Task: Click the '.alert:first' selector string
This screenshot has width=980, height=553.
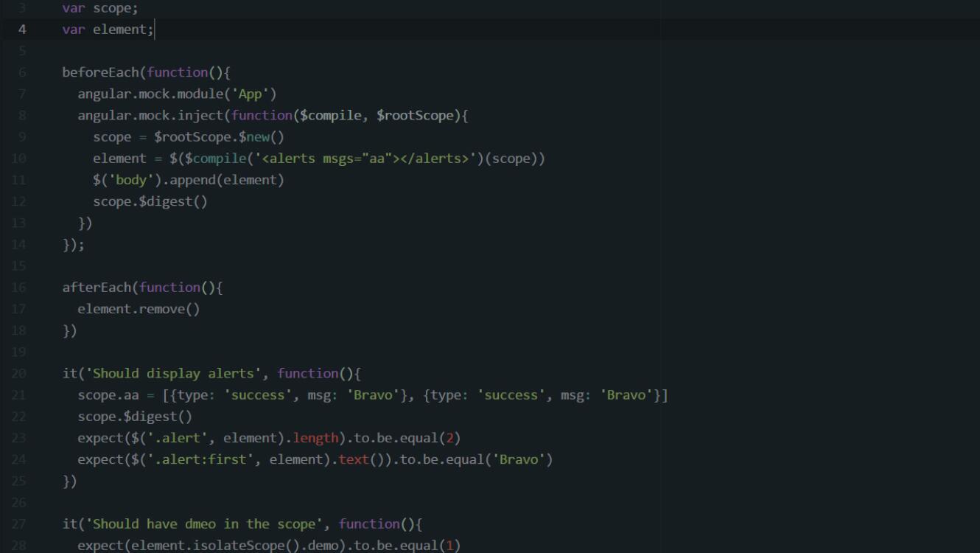Action: coord(200,460)
